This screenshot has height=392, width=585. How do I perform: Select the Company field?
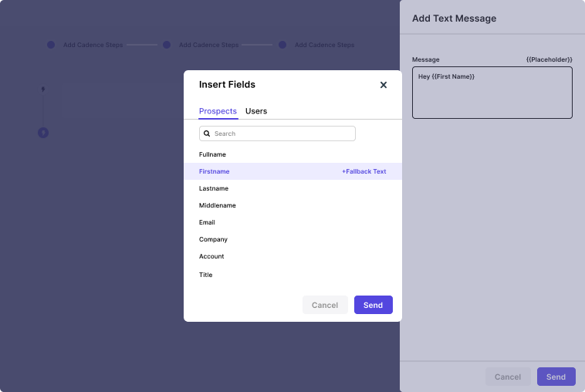click(292, 239)
